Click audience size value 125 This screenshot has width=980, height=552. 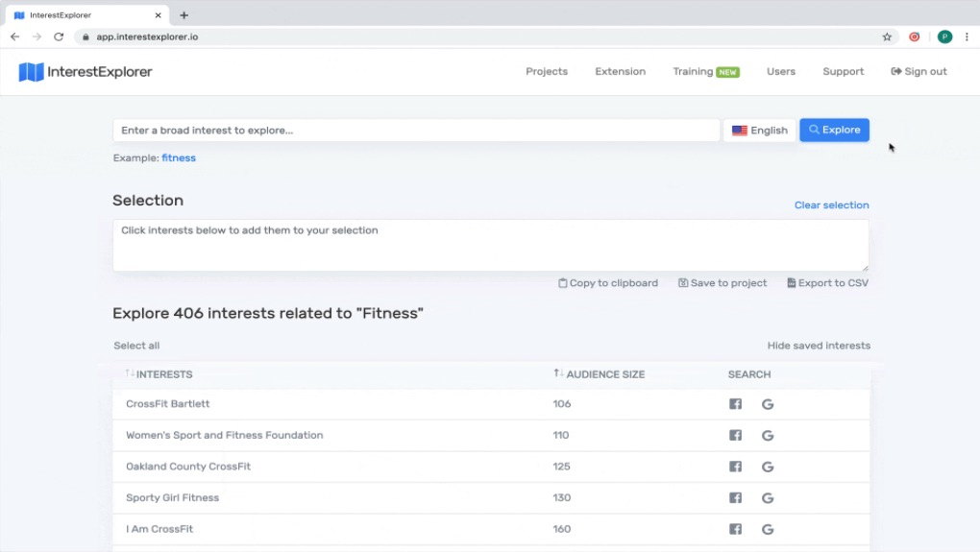click(x=561, y=467)
